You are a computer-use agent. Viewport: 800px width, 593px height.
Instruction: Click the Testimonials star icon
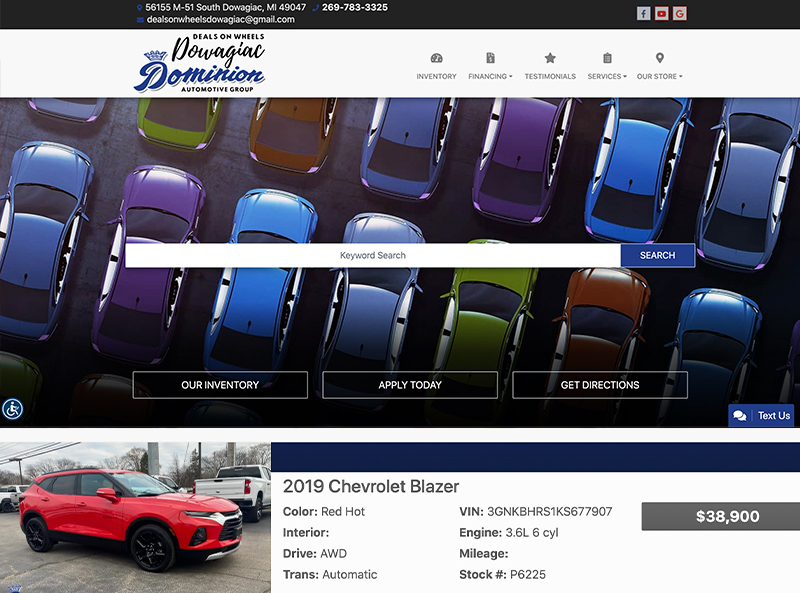coord(550,59)
